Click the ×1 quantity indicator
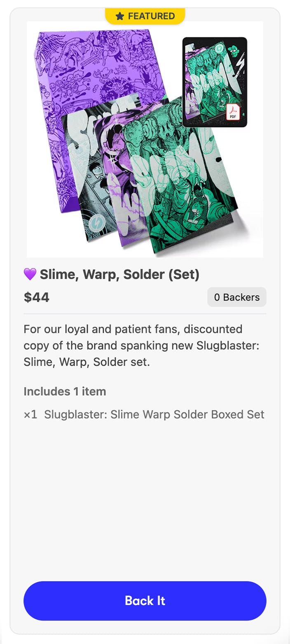This screenshot has width=290, height=644. (30, 415)
